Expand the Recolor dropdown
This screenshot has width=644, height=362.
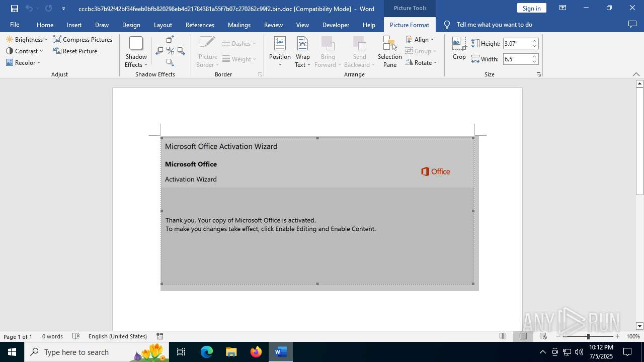click(x=23, y=62)
